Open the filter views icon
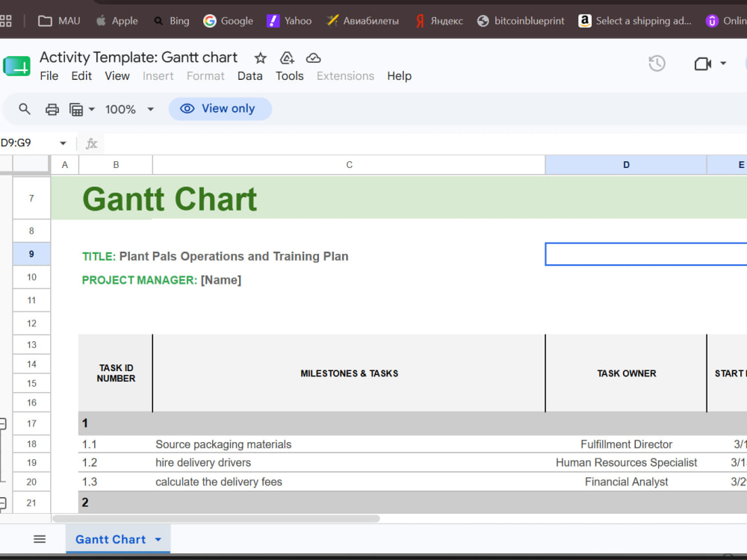Viewport: 747px width, 560px height. 76,110
